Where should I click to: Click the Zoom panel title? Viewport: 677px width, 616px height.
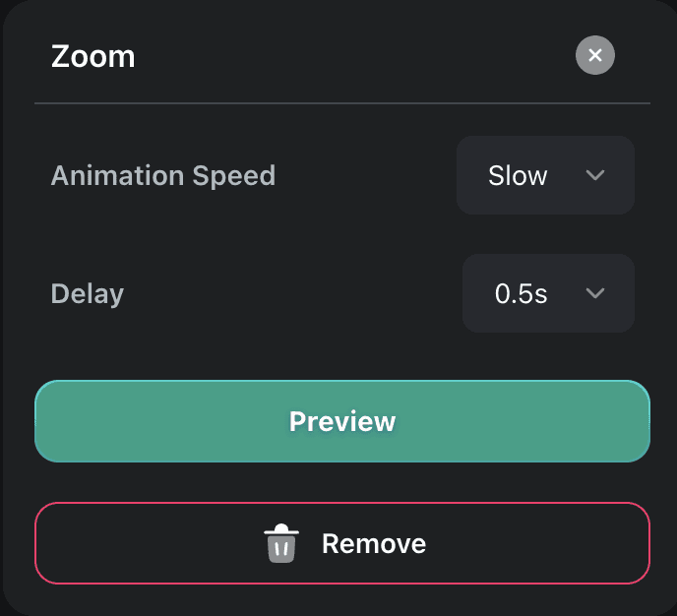[x=93, y=56]
